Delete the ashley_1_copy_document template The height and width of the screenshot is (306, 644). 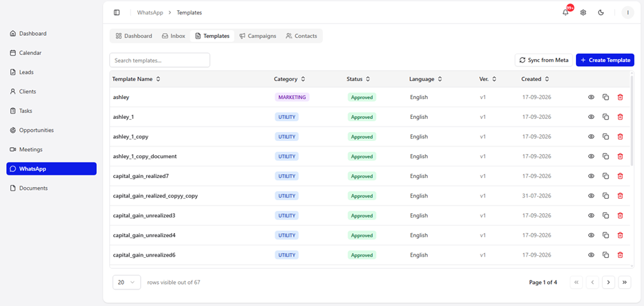(x=620, y=156)
